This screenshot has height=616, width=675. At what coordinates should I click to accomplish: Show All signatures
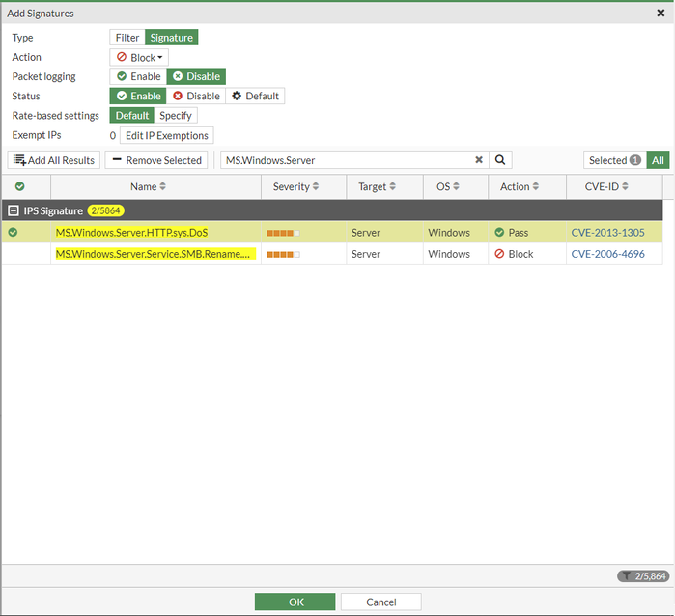[658, 160]
